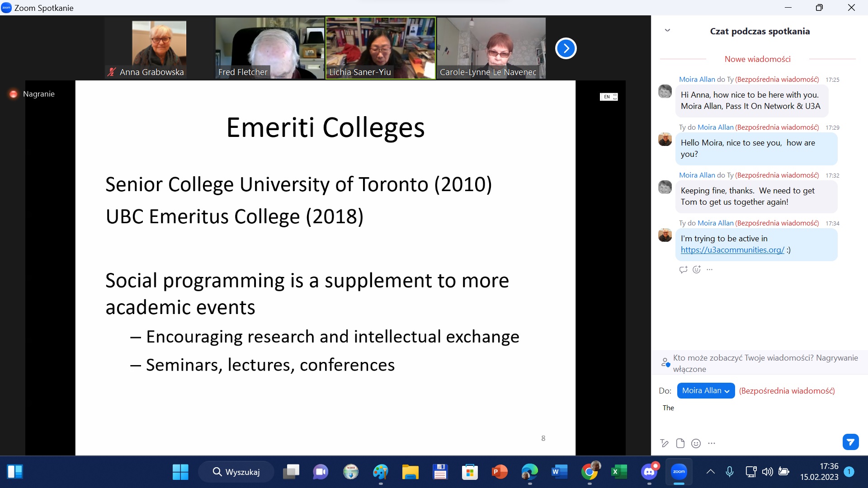Open the network display tray icon
868x488 pixels.
pos(751,472)
